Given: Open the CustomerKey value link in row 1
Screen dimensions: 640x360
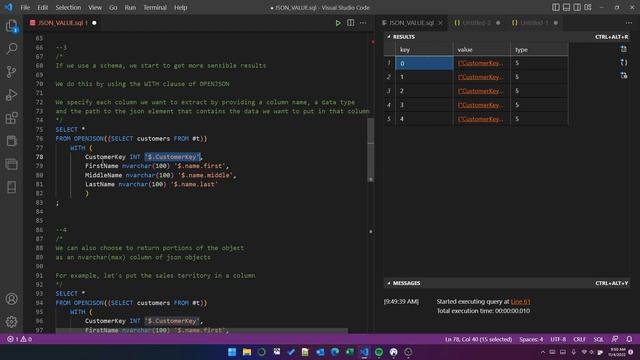Looking at the screenshot, I should click(480, 63).
